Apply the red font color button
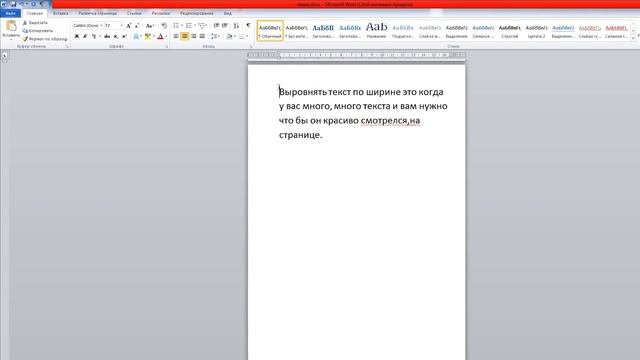 click(160, 36)
